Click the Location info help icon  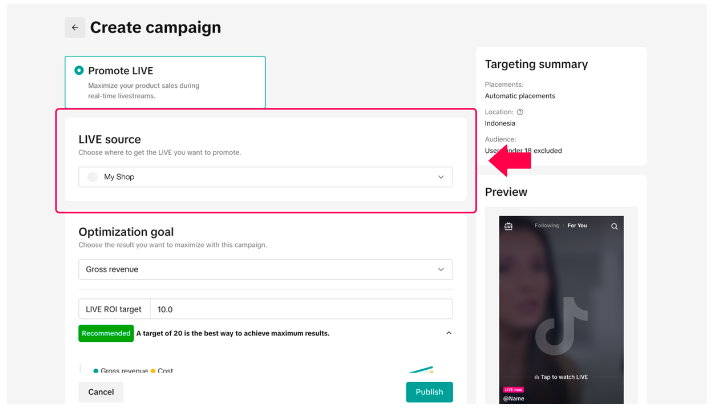tap(520, 112)
